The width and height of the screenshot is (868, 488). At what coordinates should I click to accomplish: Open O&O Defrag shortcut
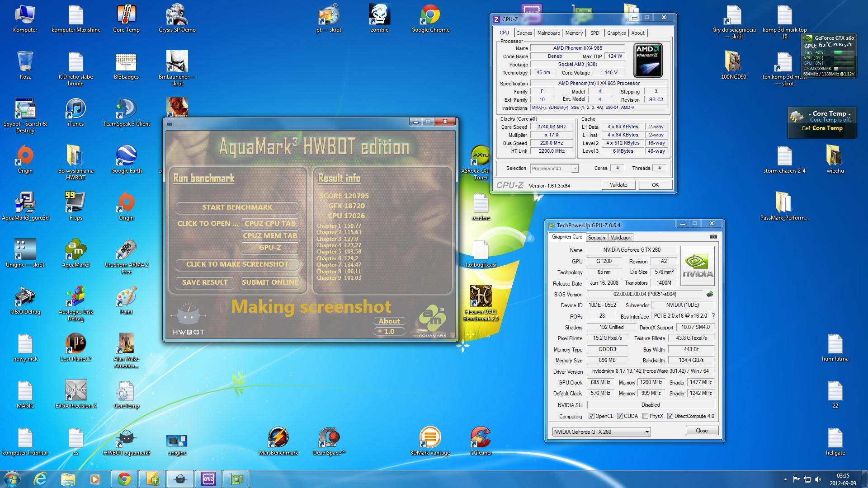pyautogui.click(x=25, y=300)
